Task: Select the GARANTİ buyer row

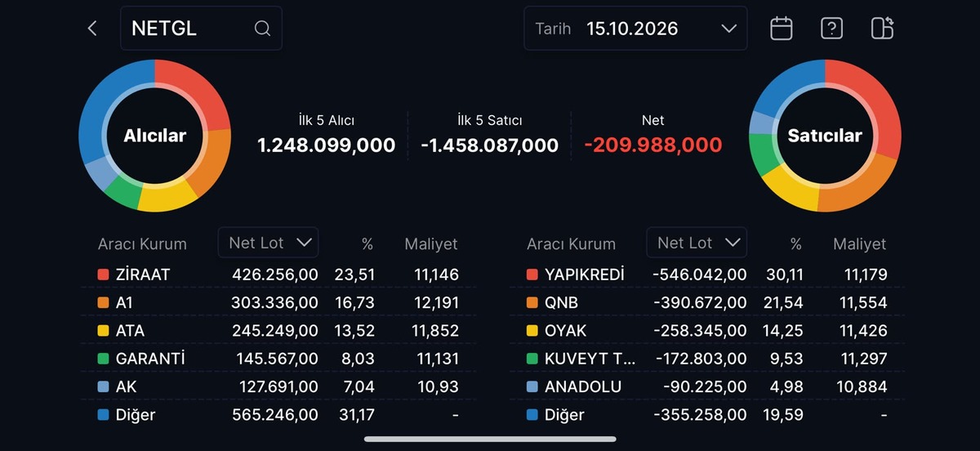Action: pos(278,359)
